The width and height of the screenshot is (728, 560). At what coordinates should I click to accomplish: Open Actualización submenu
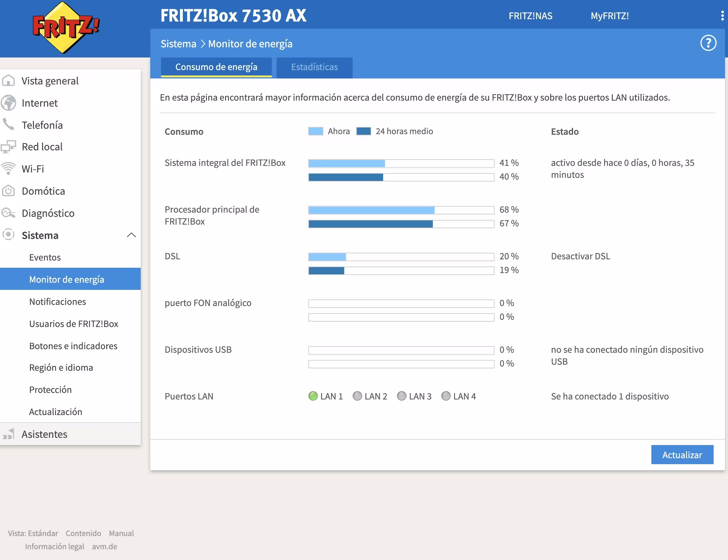click(70, 412)
